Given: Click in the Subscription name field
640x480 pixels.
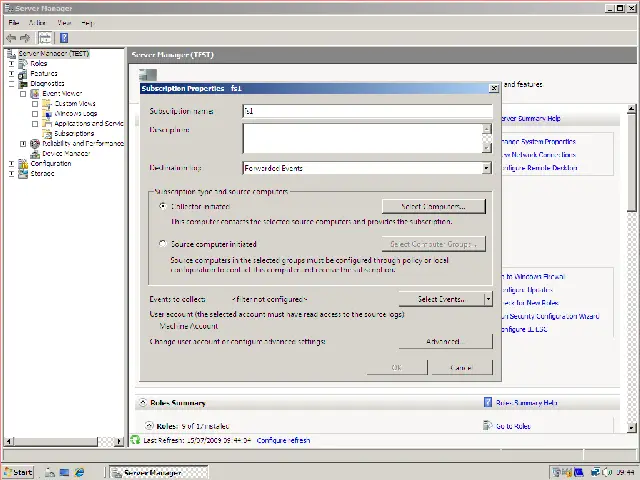Looking at the screenshot, I should [367, 111].
